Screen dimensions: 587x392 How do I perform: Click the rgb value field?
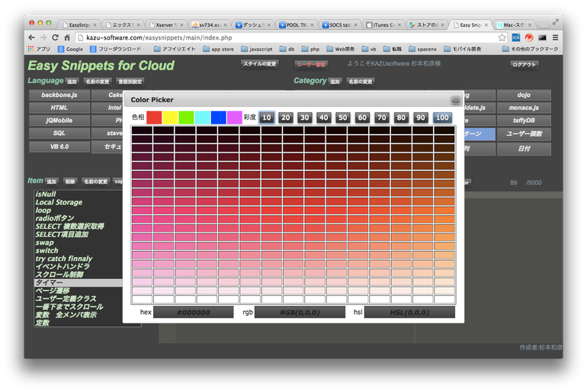(300, 312)
